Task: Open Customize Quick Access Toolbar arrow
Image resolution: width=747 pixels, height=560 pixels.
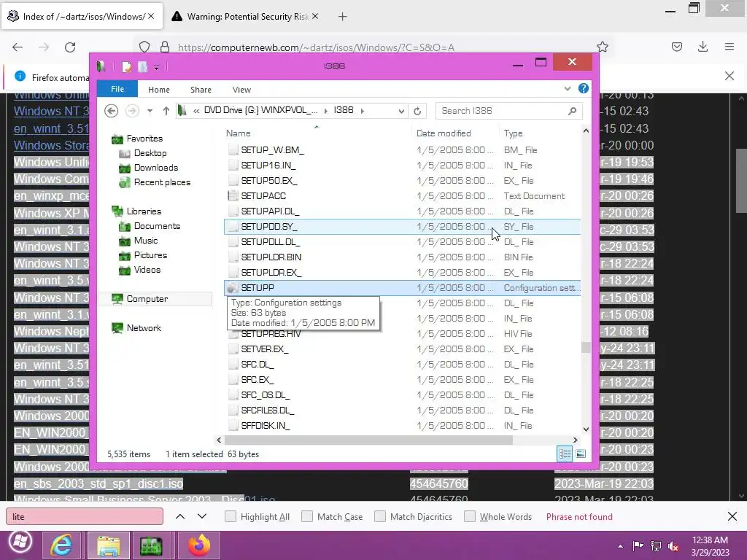Action: [x=156, y=68]
